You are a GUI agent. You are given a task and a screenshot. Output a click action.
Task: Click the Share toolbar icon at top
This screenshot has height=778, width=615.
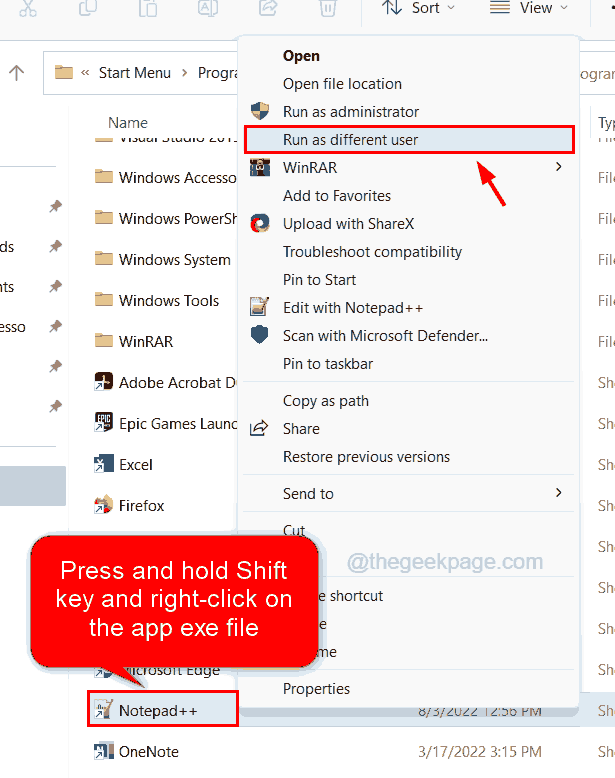point(268,8)
